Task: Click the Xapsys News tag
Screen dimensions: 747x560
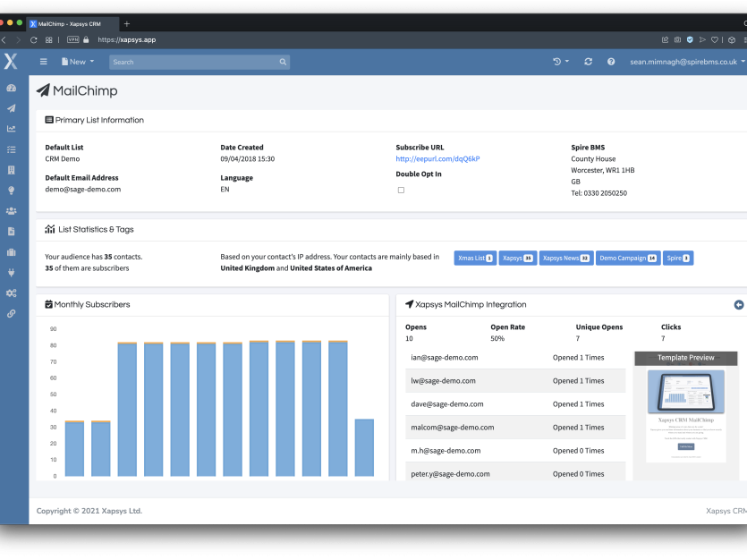Action: pos(566,259)
